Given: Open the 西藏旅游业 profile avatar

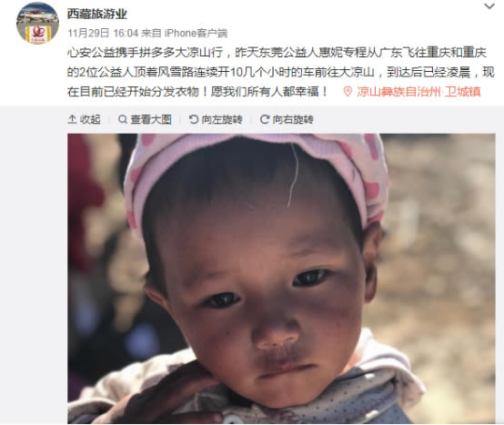Looking at the screenshot, I should click(x=37, y=23).
